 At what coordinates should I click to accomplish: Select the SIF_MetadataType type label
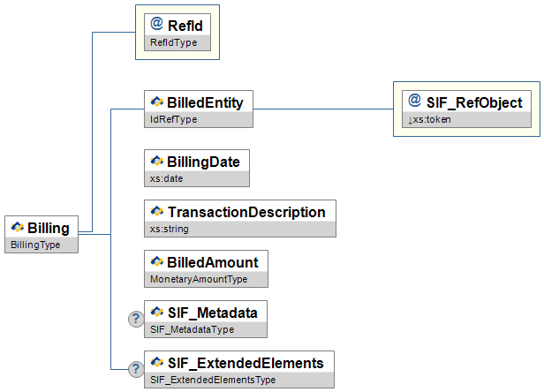[192, 329]
